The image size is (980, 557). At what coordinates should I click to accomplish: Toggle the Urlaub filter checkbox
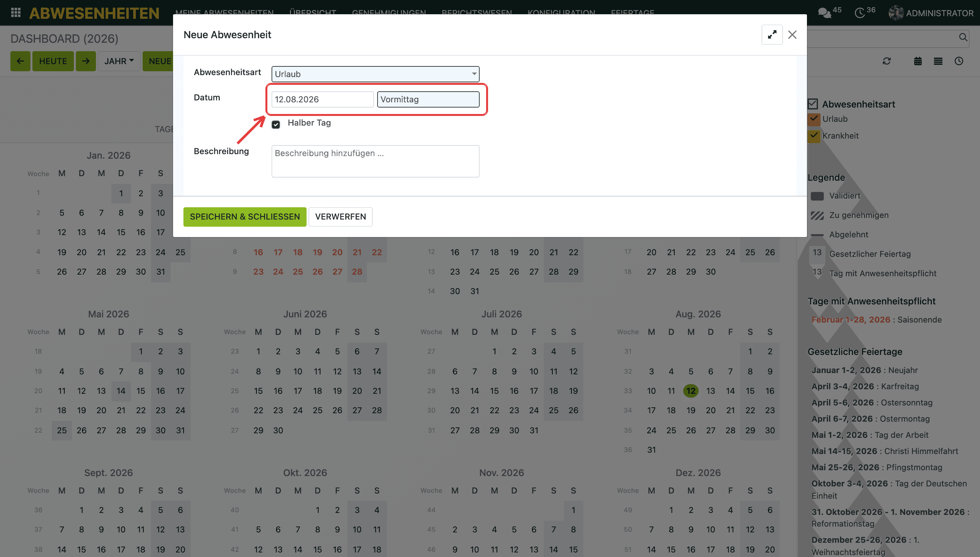click(x=813, y=119)
